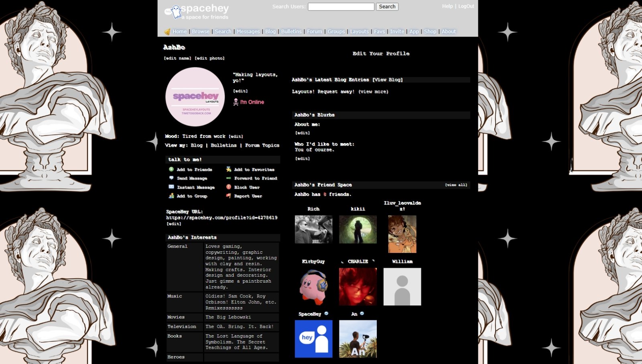Click the Block User red icon
Screen dimensions: 642x364
[228, 187]
